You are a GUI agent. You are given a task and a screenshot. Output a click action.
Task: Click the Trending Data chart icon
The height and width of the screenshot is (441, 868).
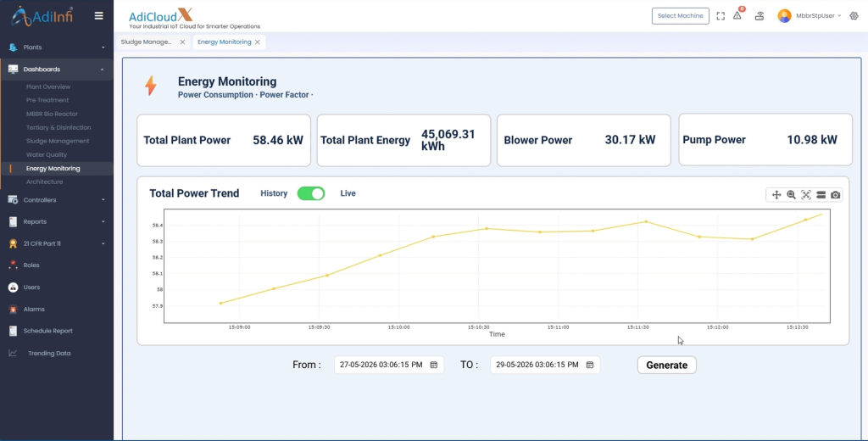tap(13, 353)
